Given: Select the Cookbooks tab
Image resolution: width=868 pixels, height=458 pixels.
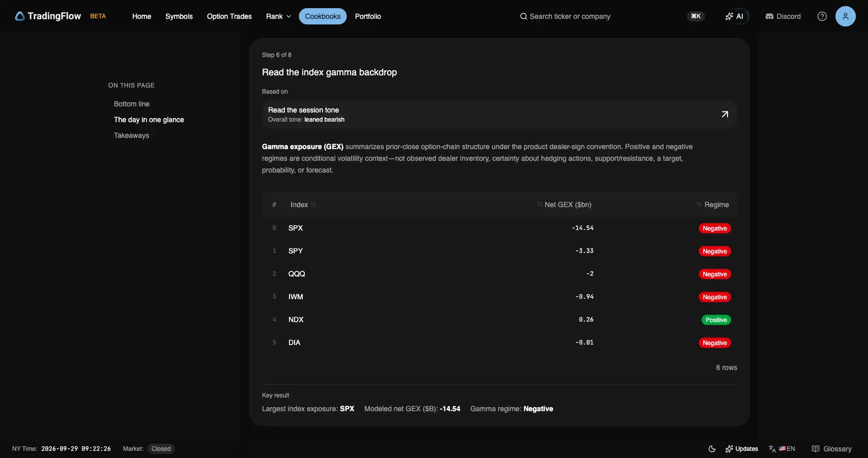Looking at the screenshot, I should coord(323,16).
